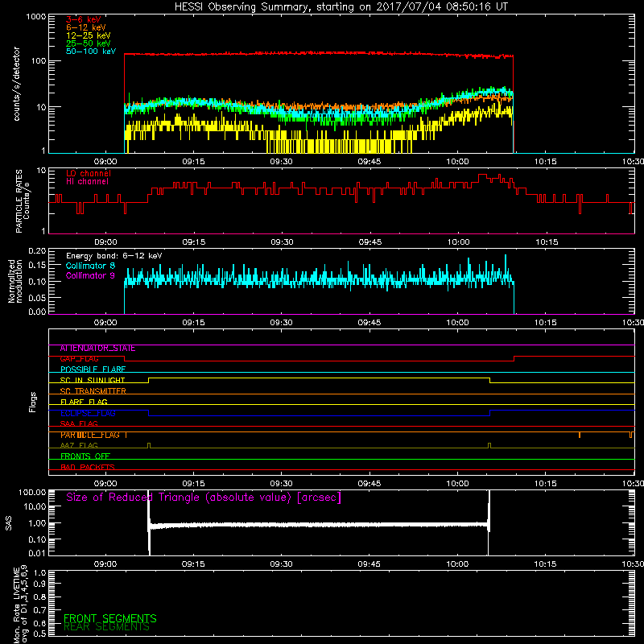Click the 'Flags' vertical axis label
Screen dimensions: 644x644
click(x=32, y=402)
